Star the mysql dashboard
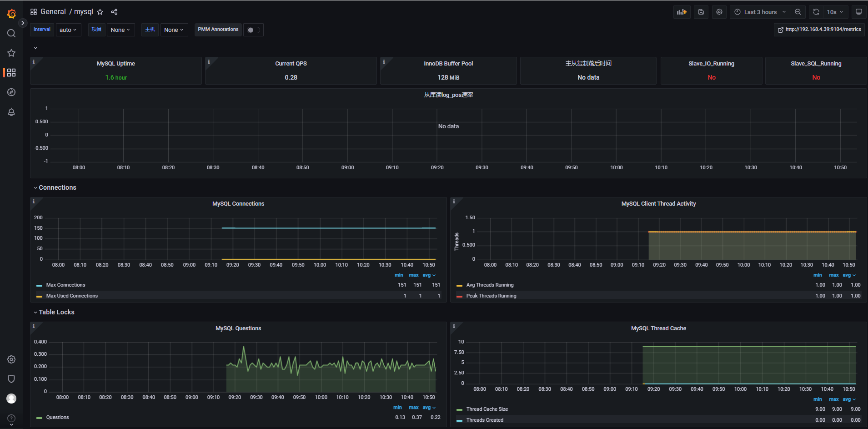Viewport: 868px width, 429px height. pos(100,12)
